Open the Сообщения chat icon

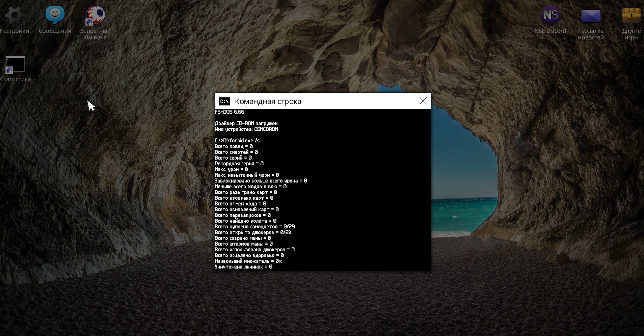tap(55, 16)
